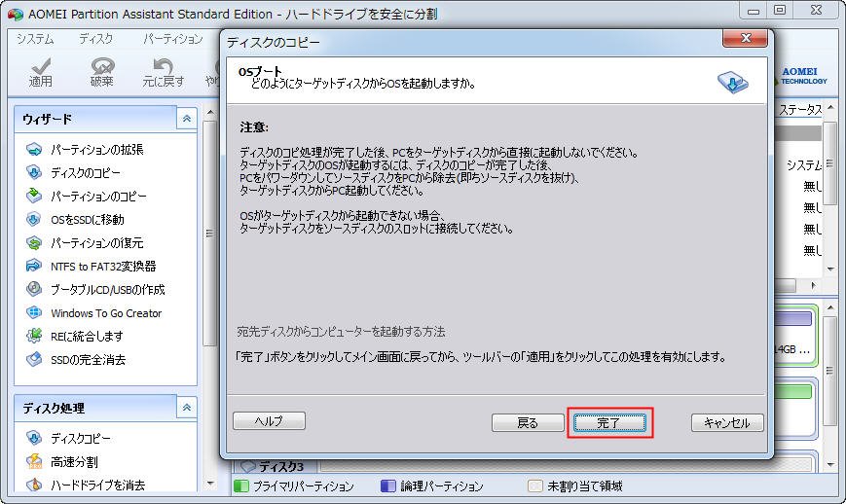Click the disk copy icon in dialog header

pos(733,82)
